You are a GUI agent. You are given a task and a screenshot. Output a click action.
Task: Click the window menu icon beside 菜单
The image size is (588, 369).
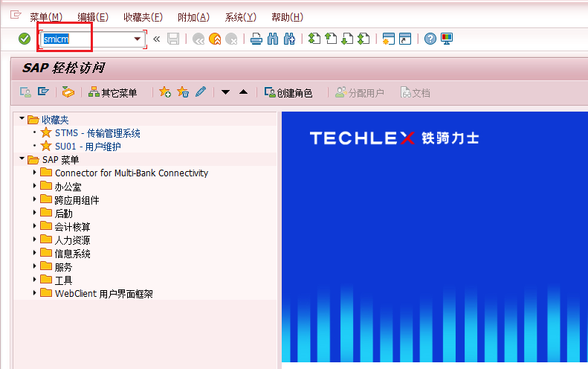click(x=16, y=15)
